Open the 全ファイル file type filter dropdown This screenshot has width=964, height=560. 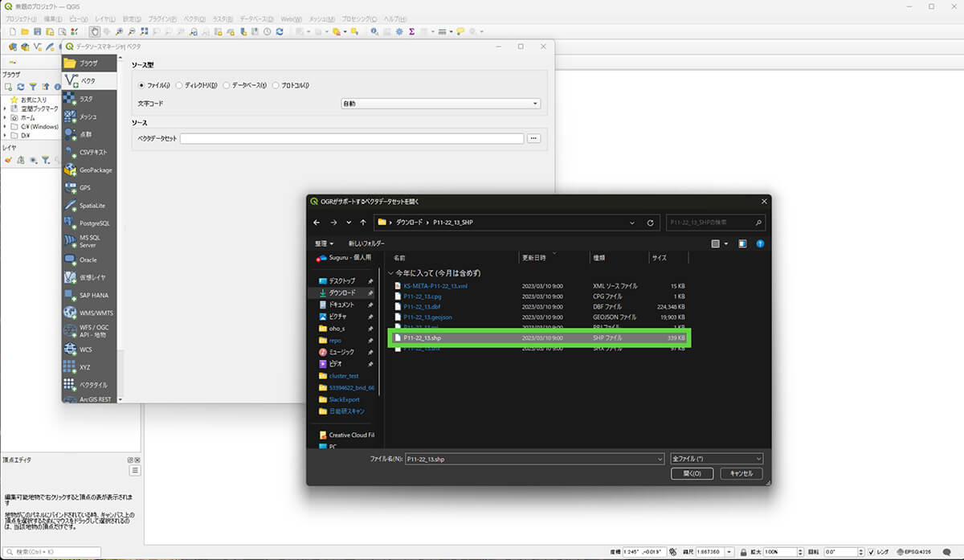[x=716, y=459]
